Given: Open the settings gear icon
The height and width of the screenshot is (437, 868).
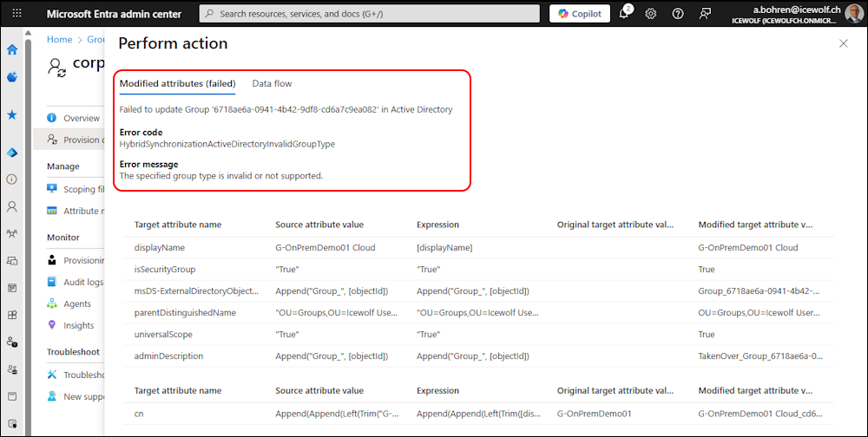Looking at the screenshot, I should coord(651,14).
